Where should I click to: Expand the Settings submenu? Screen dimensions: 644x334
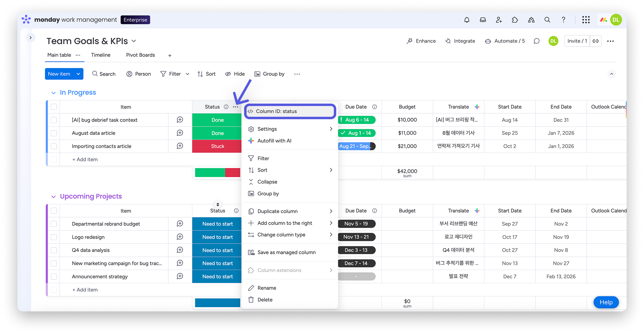[x=331, y=129]
